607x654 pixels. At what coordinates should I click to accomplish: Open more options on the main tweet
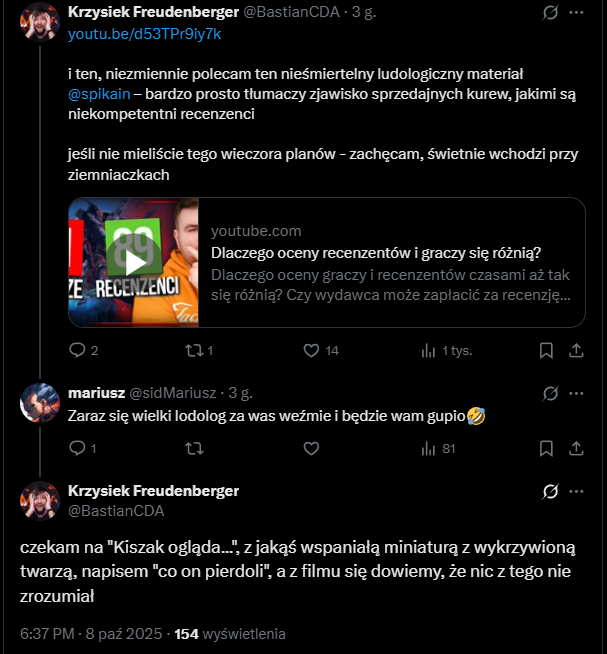576,491
